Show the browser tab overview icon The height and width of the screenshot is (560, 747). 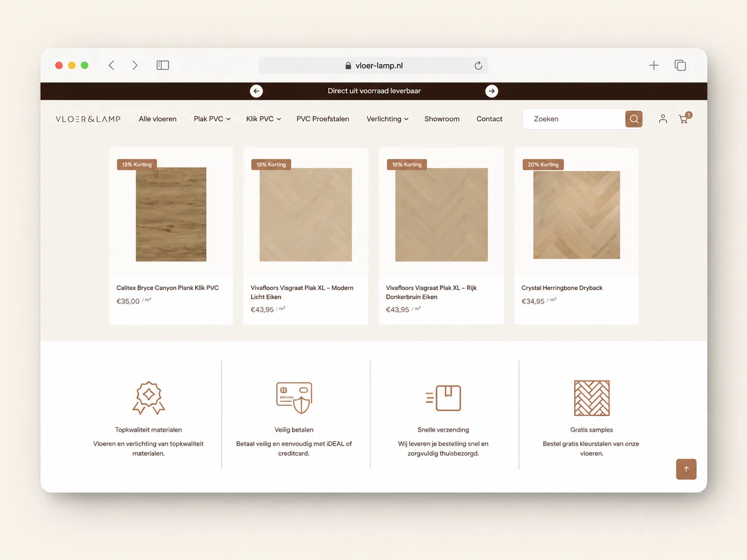coord(680,65)
